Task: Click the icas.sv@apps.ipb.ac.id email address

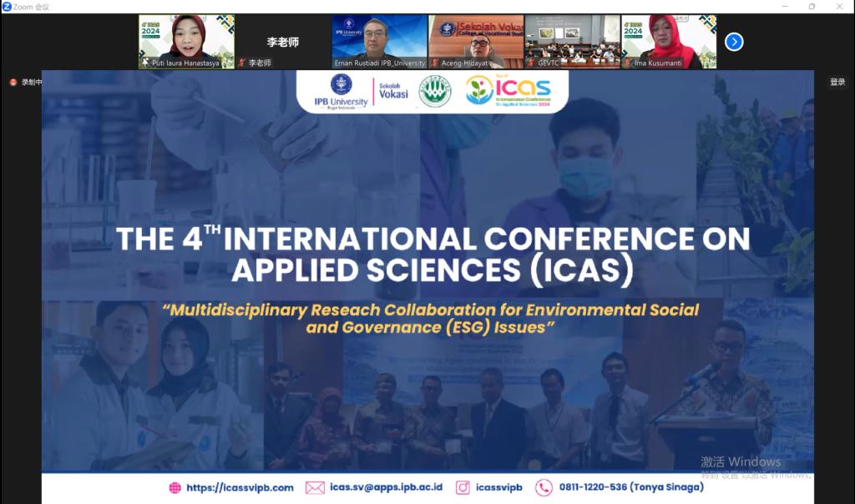Action: pyautogui.click(x=386, y=488)
